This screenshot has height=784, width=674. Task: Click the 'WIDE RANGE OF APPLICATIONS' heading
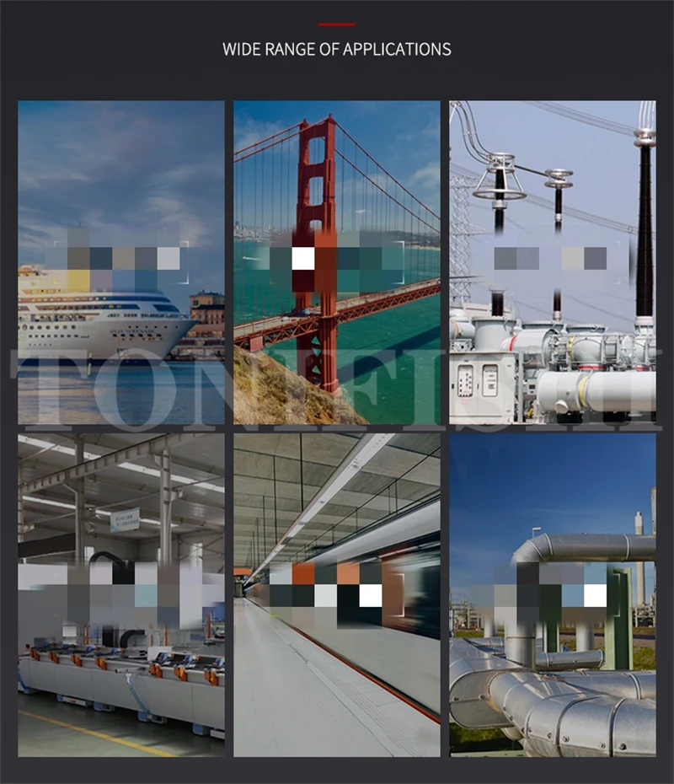pyautogui.click(x=337, y=49)
